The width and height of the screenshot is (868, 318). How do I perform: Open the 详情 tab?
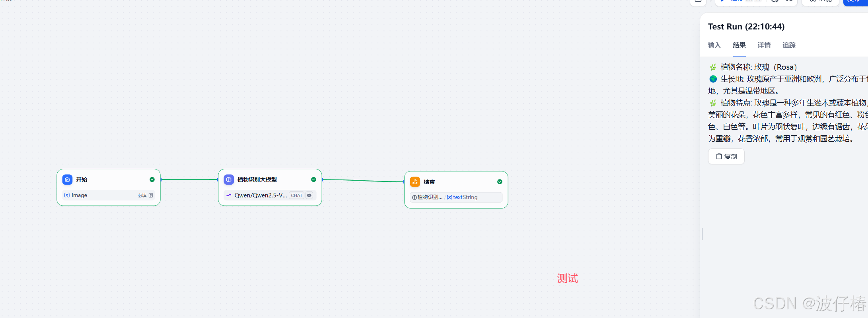click(764, 45)
